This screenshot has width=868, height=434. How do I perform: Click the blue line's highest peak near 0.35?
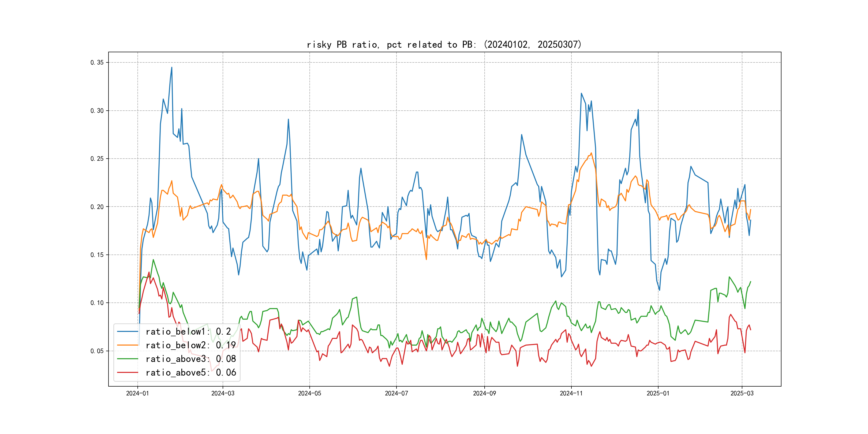[x=171, y=68]
